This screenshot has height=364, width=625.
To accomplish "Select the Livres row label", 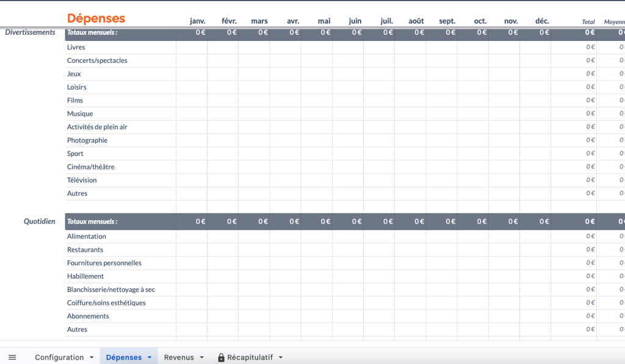I will [x=76, y=48].
